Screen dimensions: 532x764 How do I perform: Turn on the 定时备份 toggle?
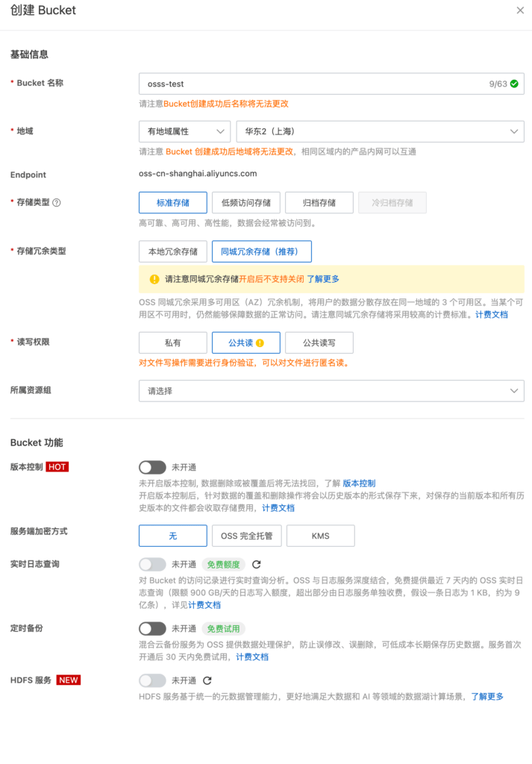[x=152, y=629]
